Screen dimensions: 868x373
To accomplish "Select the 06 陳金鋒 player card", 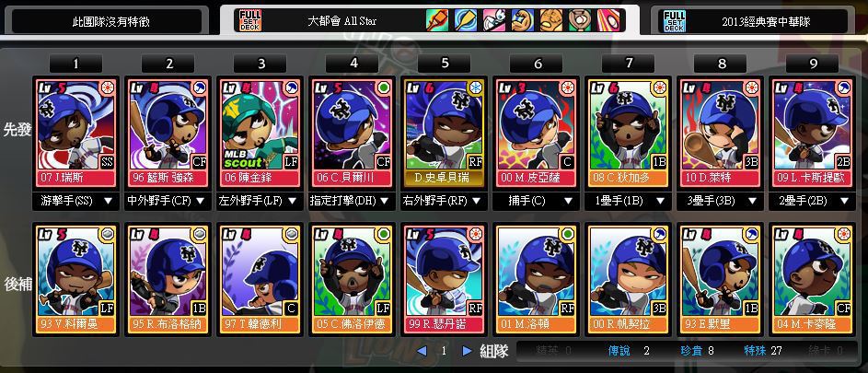I will 260,133.
